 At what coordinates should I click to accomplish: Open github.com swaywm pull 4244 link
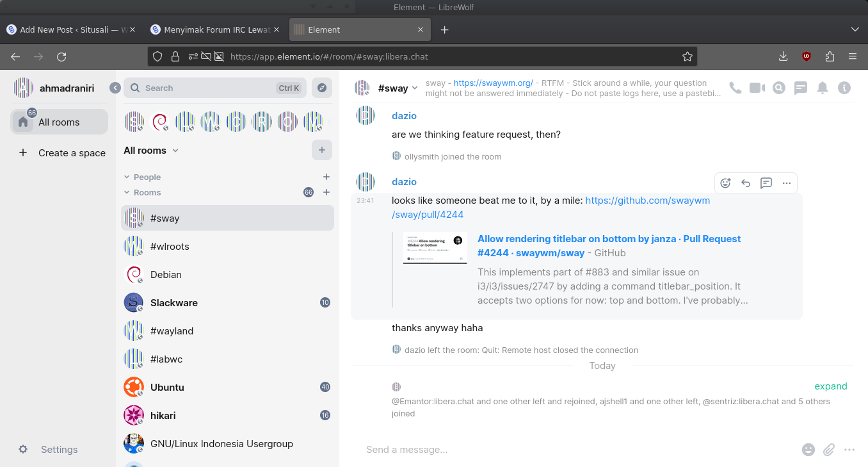coord(551,207)
